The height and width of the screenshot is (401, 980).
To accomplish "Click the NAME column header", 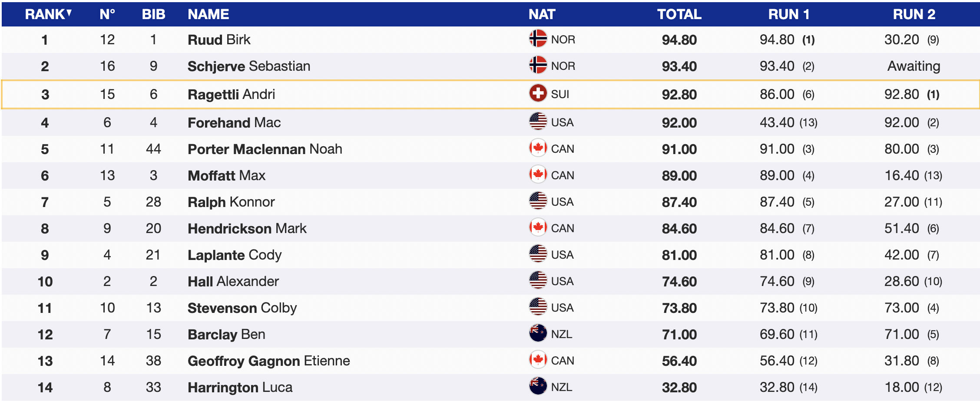I will coord(208,14).
